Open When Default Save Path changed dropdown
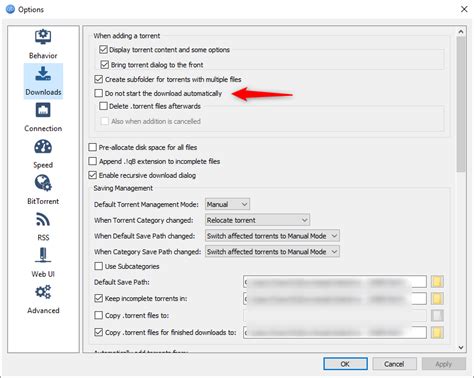This screenshot has width=474, height=378. [272, 236]
